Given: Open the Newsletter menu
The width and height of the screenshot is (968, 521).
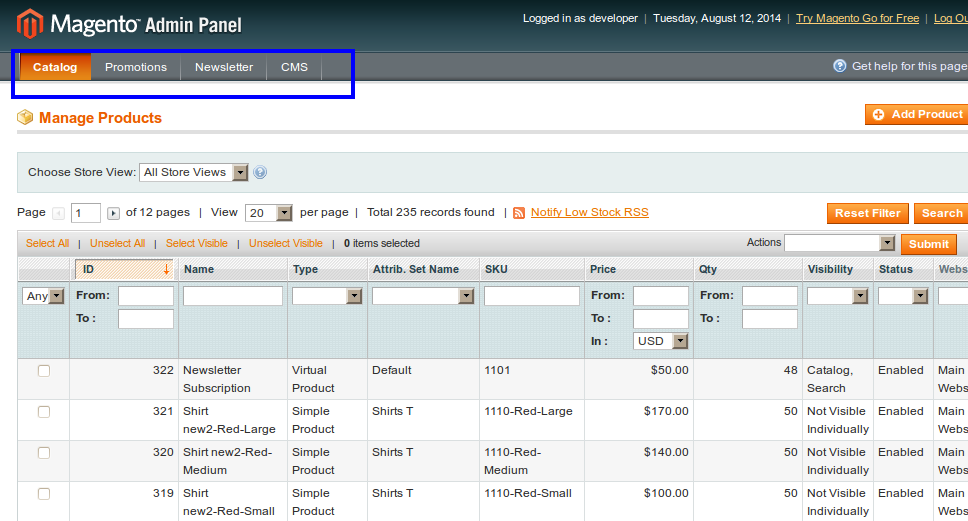Looking at the screenshot, I should [224, 67].
